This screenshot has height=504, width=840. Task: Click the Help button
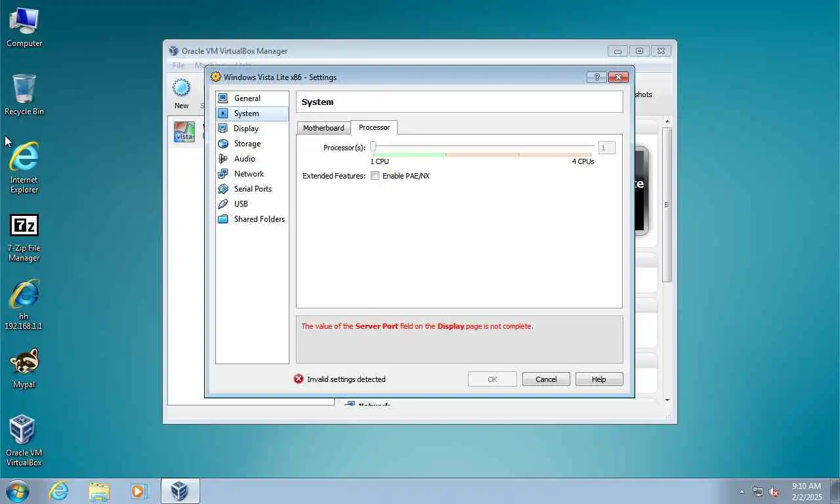tap(598, 379)
